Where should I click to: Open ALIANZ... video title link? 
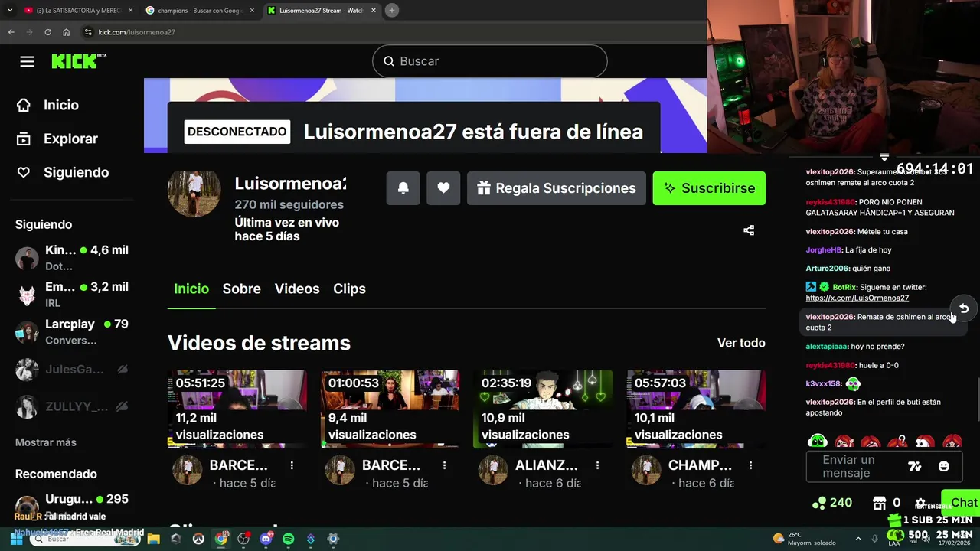pyautogui.click(x=547, y=465)
